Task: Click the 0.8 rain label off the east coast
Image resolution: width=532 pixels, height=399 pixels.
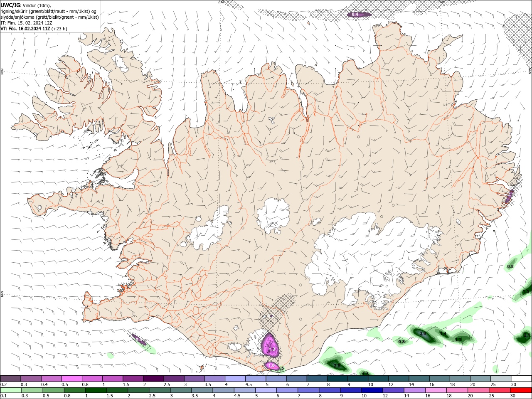Action: [x=510, y=266]
